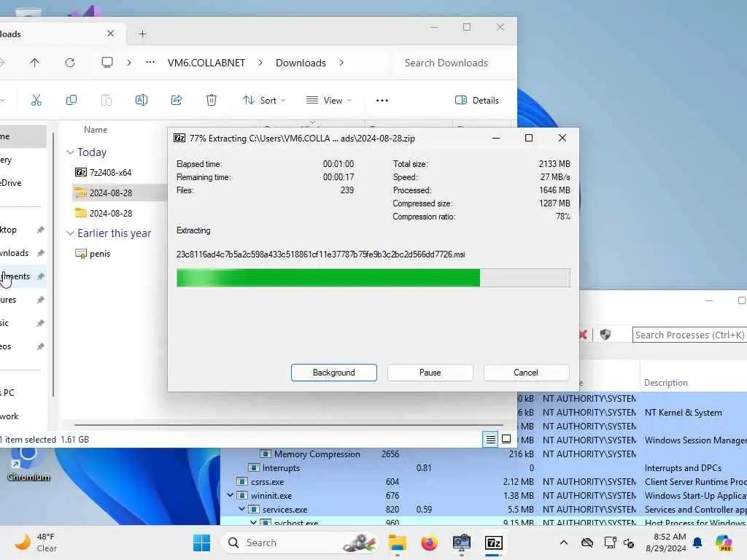
Task: Click the Delete trash icon in Explorer
Action: 212,100
